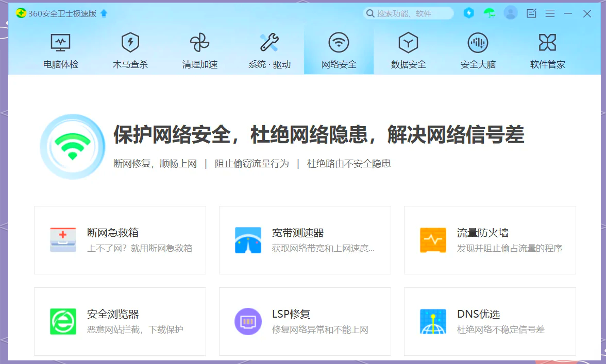This screenshot has height=364, width=606.
Task: Open the 清理加速 fan icon
Action: [200, 42]
